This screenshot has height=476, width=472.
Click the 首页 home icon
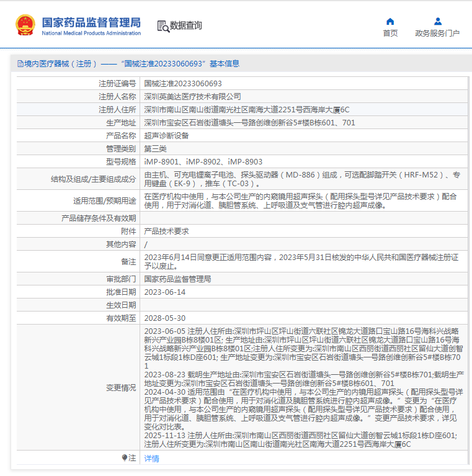pyautogui.click(x=390, y=22)
